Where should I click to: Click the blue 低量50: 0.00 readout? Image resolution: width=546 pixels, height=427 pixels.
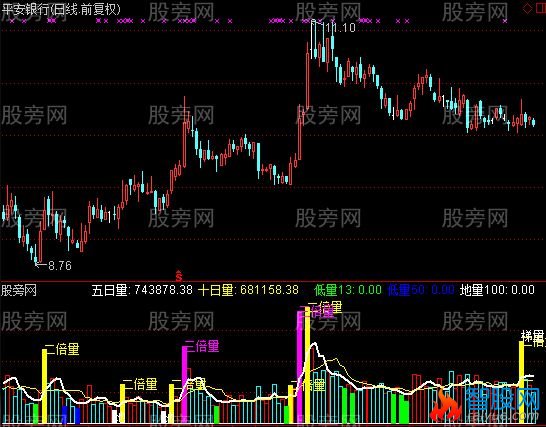(421, 290)
